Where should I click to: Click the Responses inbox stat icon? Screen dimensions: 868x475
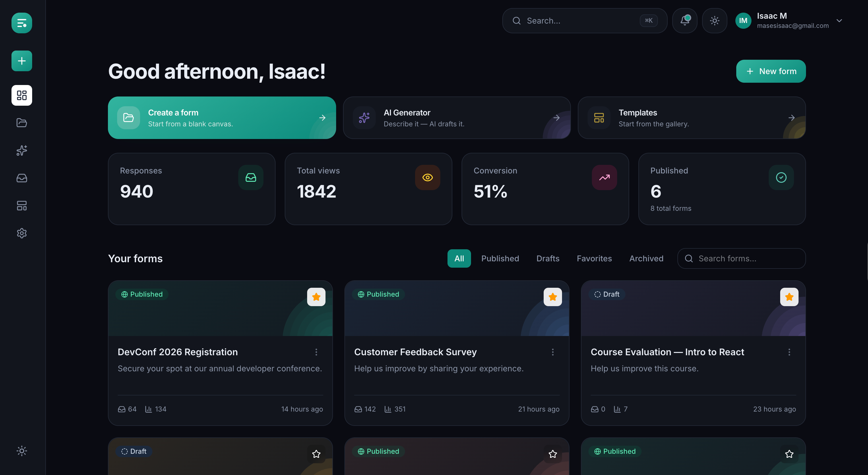(251, 177)
